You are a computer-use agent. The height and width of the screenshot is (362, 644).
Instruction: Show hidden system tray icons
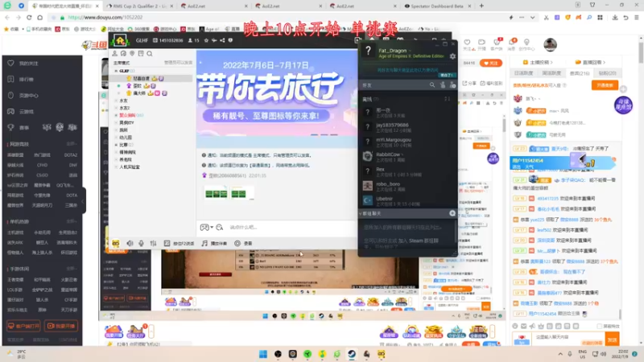point(559,354)
